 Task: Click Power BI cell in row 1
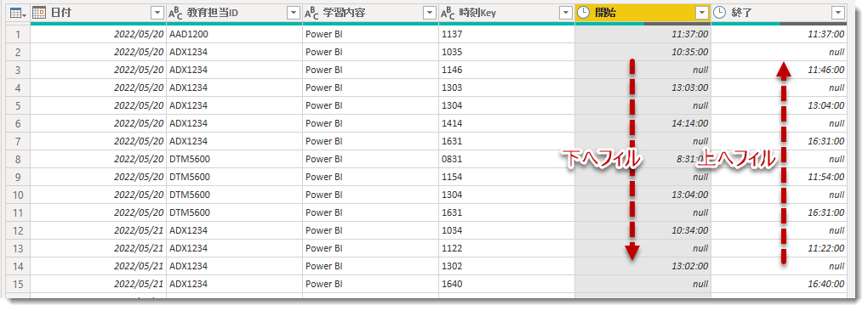370,34
